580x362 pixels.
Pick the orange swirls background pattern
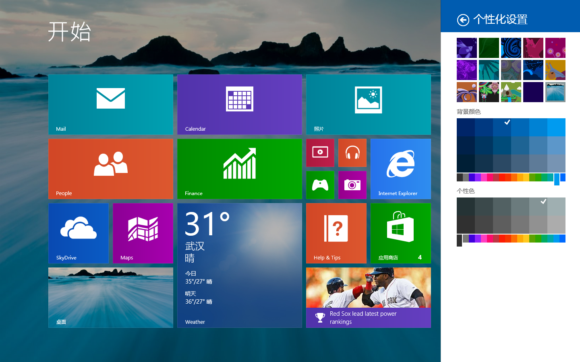coord(467,92)
